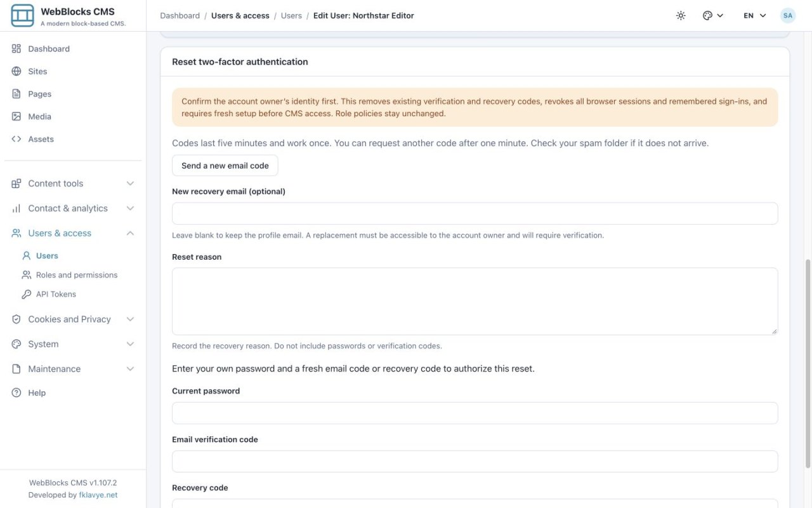This screenshot has width=812, height=508.
Task: Collapse the Users & access chevron
Action: coord(130,233)
